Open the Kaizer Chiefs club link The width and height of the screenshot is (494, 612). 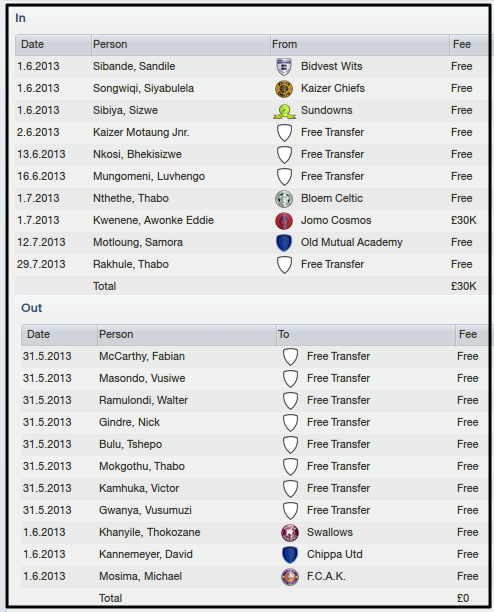332,89
